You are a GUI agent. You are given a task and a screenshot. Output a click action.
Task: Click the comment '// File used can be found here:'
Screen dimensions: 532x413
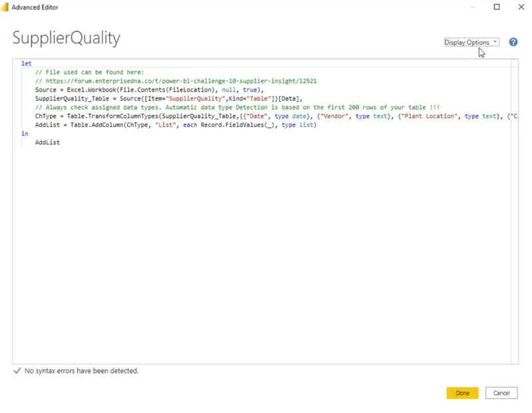tap(90, 72)
